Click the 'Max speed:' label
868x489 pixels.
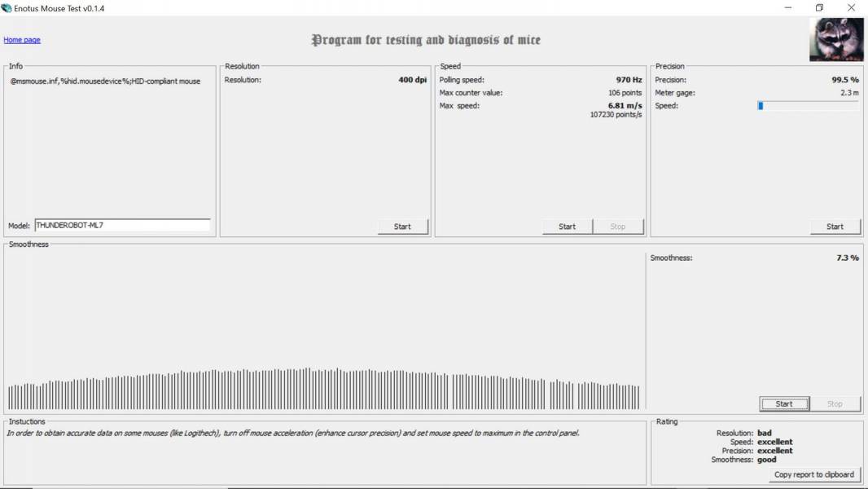(459, 106)
